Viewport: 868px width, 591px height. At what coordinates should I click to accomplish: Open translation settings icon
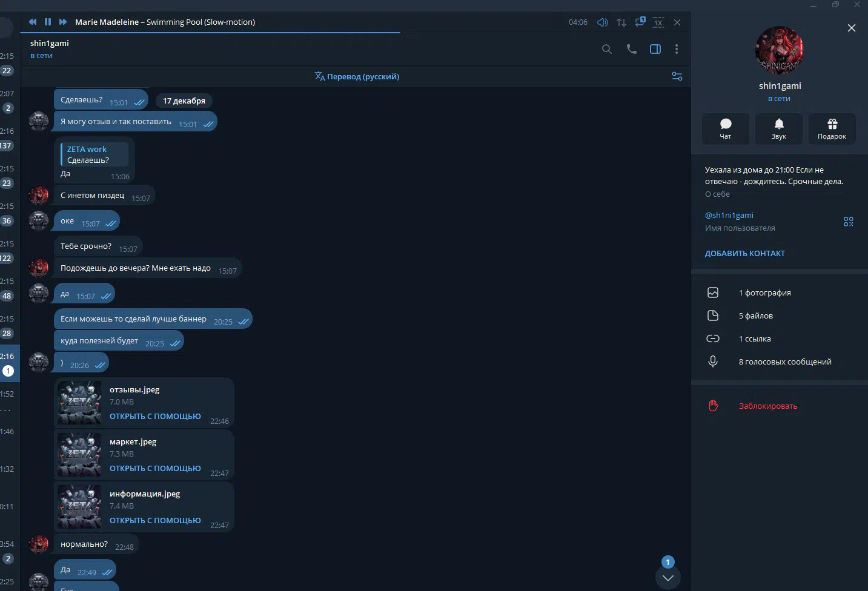(677, 76)
